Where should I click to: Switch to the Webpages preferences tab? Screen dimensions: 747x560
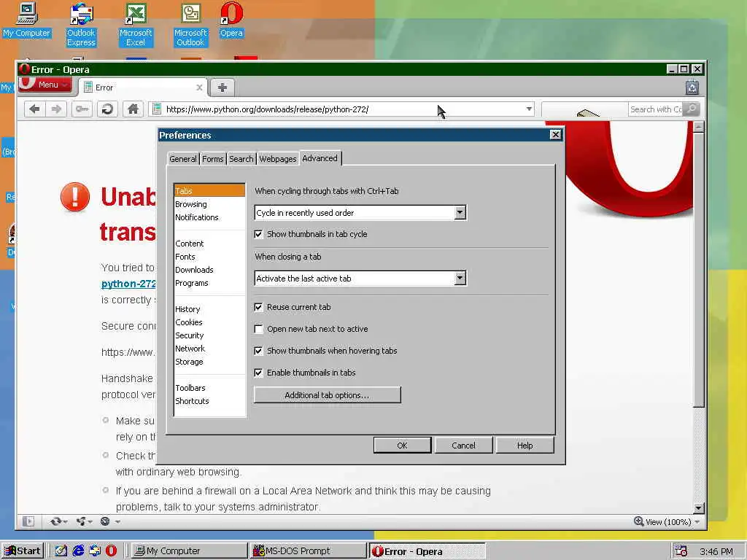[x=278, y=158]
